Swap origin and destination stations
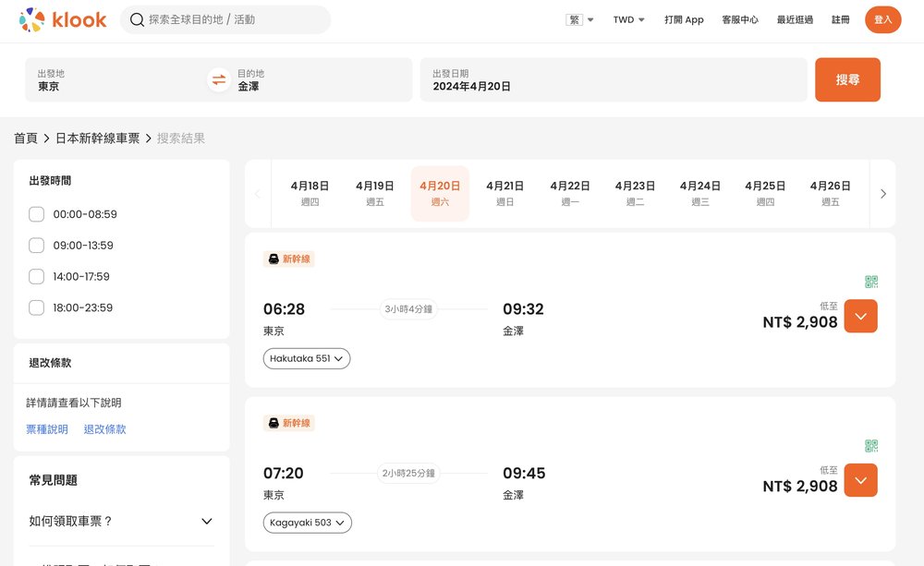This screenshot has height=566, width=924. [x=219, y=80]
